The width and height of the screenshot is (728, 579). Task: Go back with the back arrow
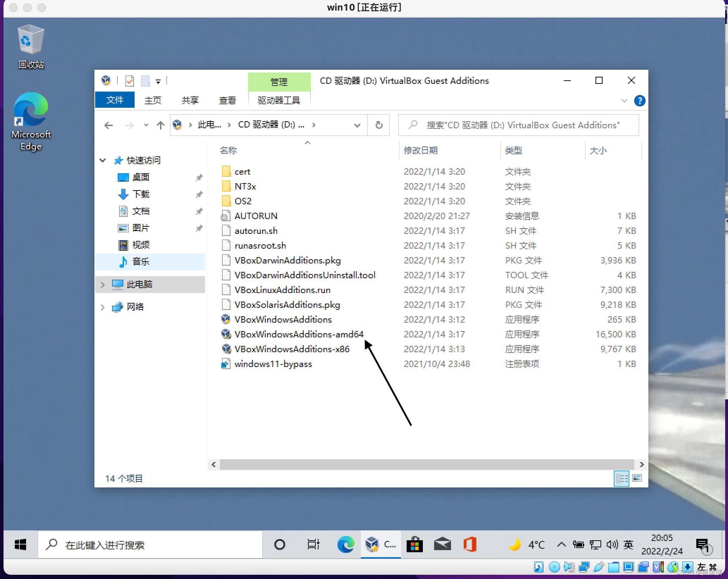coord(109,125)
